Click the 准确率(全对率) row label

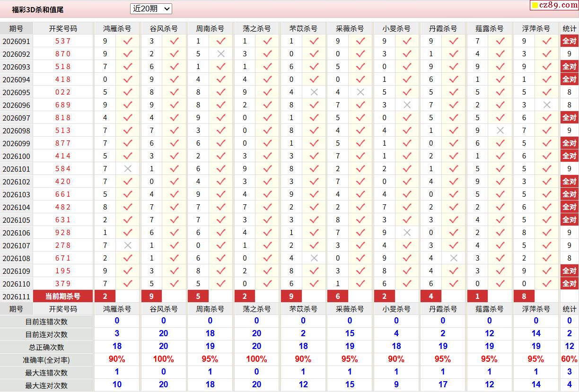pyautogui.click(x=46, y=360)
